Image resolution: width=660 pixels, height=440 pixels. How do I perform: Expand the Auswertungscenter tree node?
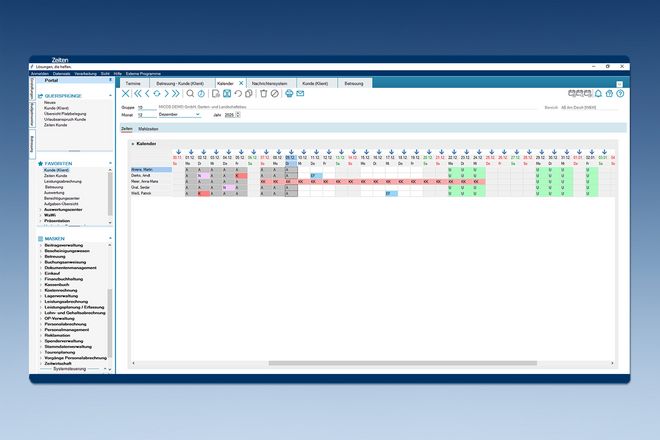click(x=41, y=210)
